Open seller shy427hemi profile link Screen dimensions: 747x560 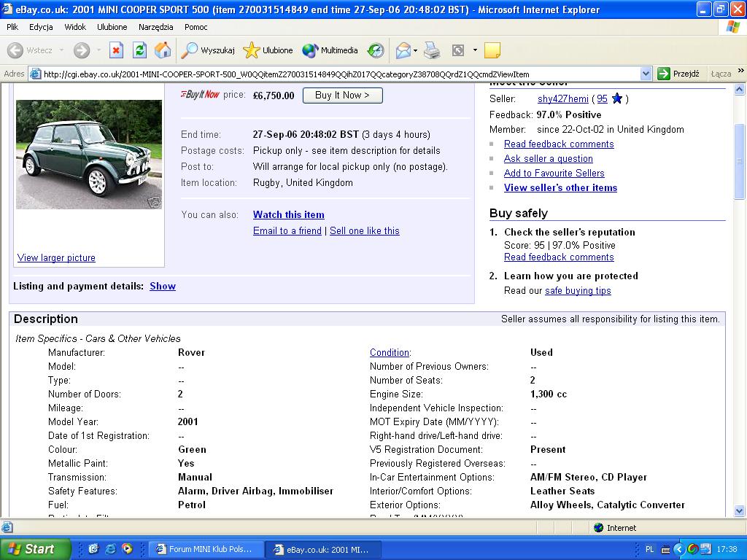562,99
